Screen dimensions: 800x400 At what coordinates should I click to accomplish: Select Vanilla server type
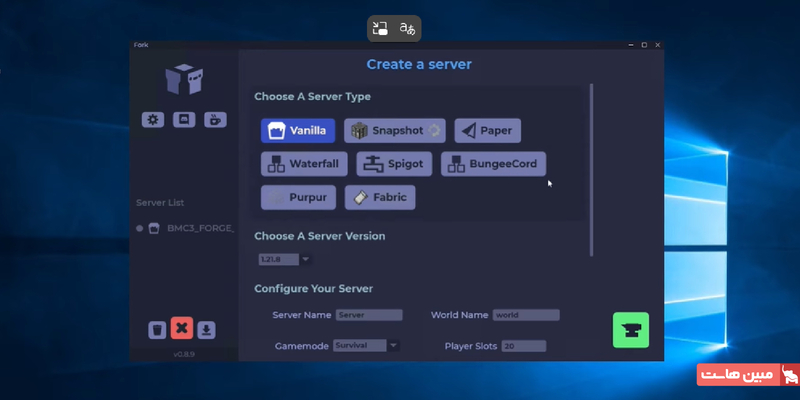[298, 131]
